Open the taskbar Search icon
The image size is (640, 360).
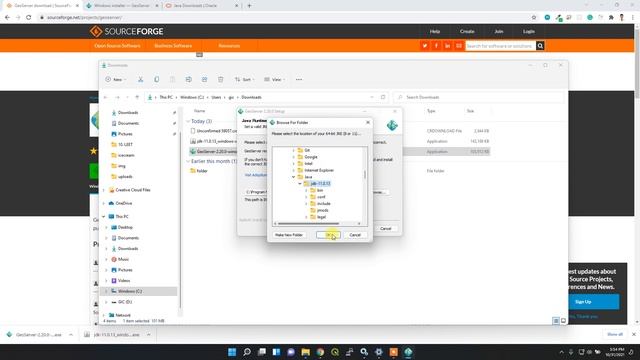click(247, 352)
